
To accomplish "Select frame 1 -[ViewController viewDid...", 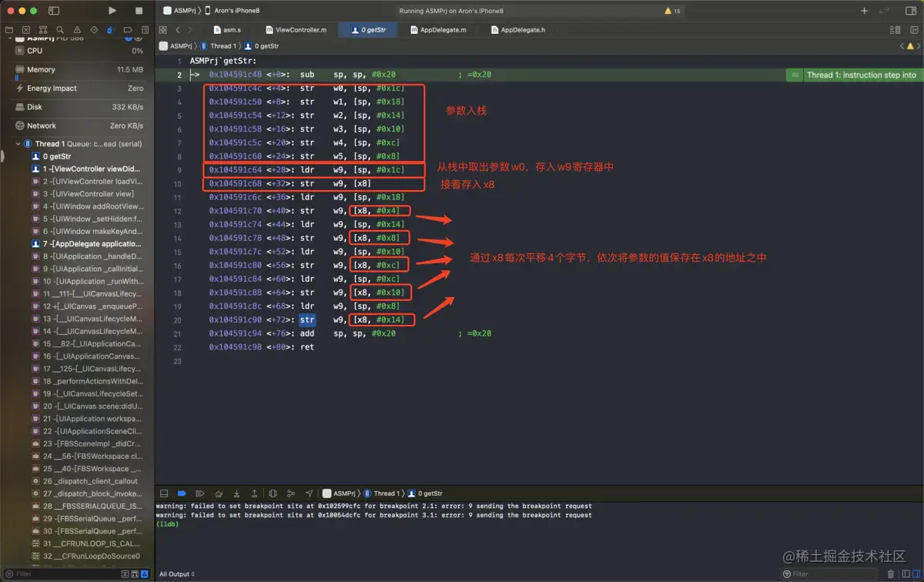I will point(85,169).
